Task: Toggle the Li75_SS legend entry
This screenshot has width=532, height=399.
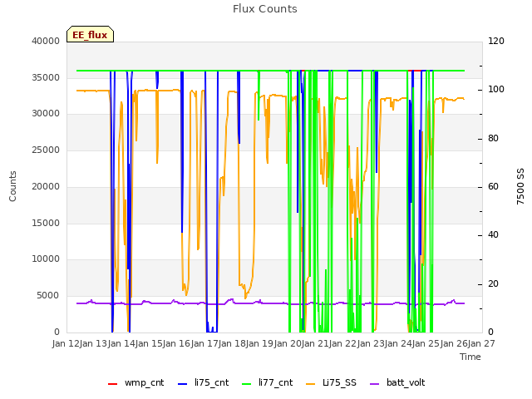Action: [331, 382]
